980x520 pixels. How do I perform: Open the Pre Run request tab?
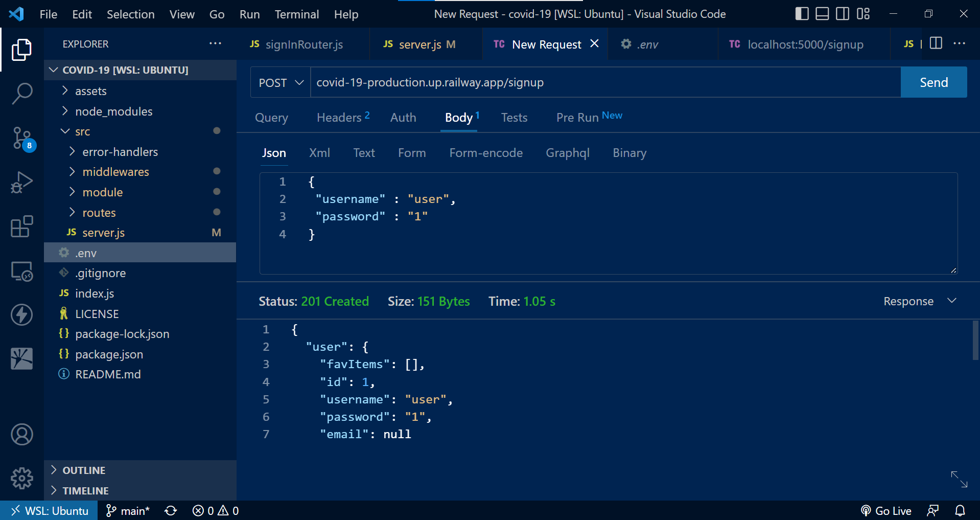point(589,118)
